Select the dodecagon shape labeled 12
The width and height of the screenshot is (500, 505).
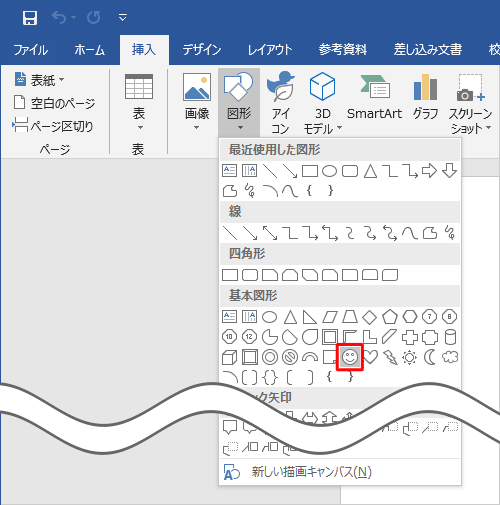(x=249, y=337)
